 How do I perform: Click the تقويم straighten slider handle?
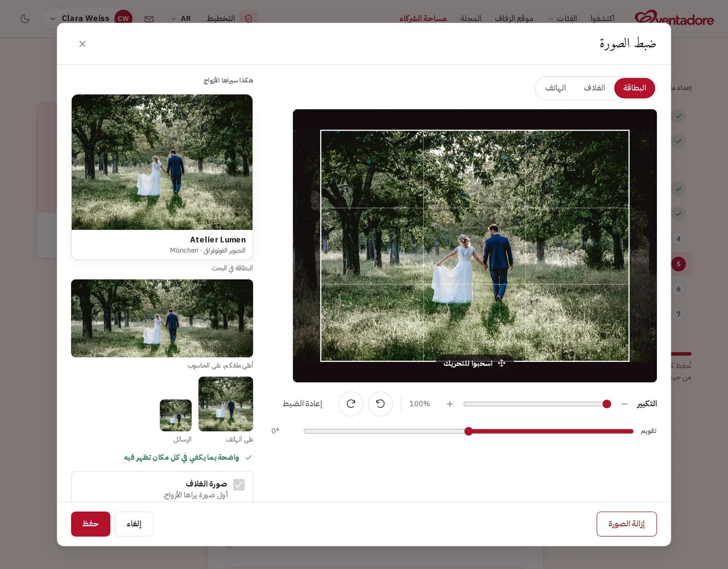[469, 431]
